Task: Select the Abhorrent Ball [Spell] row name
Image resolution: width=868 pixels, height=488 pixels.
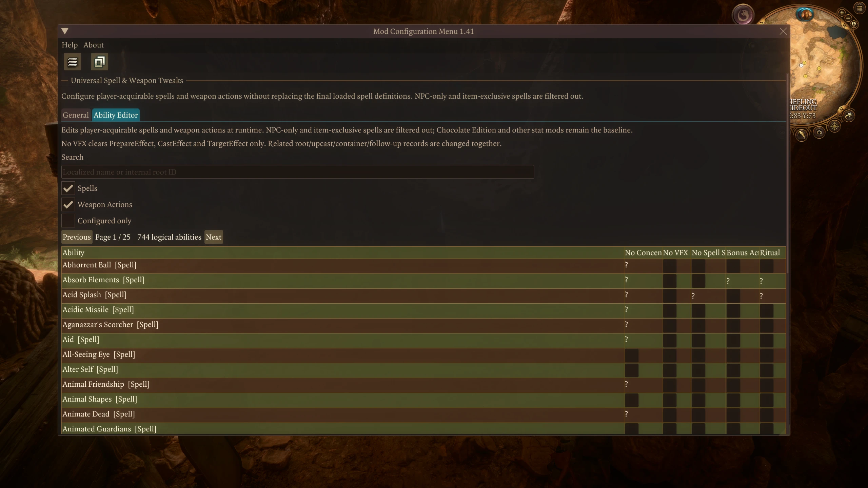Action: pyautogui.click(x=99, y=265)
